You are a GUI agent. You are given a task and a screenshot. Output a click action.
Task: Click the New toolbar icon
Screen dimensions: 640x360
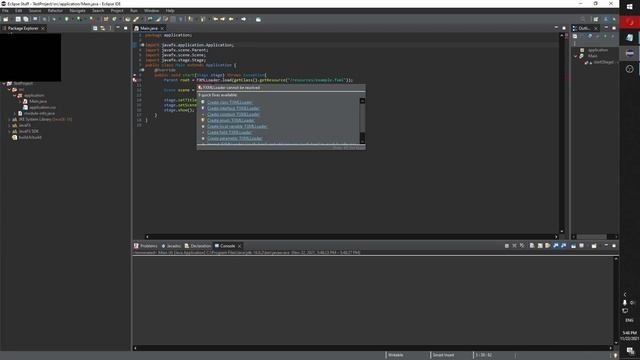[6, 19]
